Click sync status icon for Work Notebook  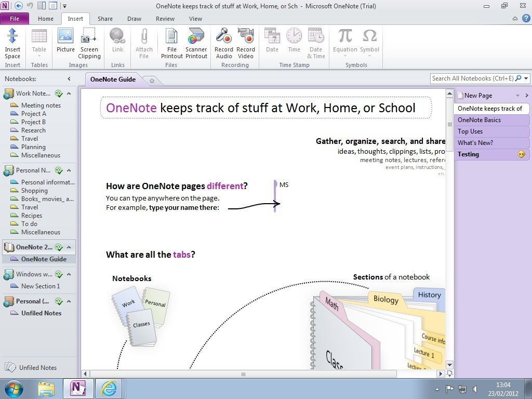(x=59, y=94)
